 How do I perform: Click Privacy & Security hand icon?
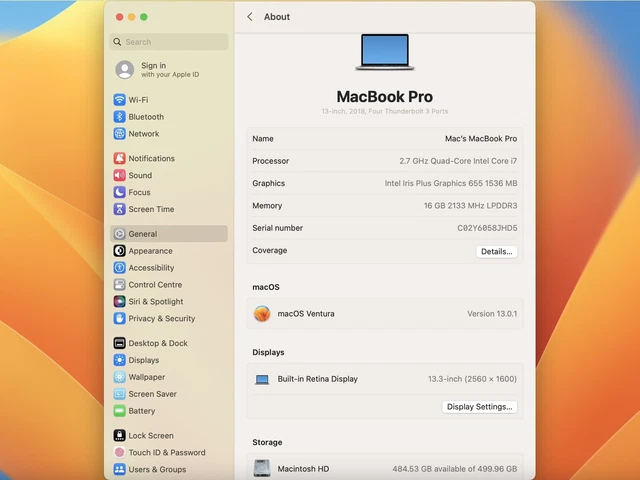(x=119, y=318)
